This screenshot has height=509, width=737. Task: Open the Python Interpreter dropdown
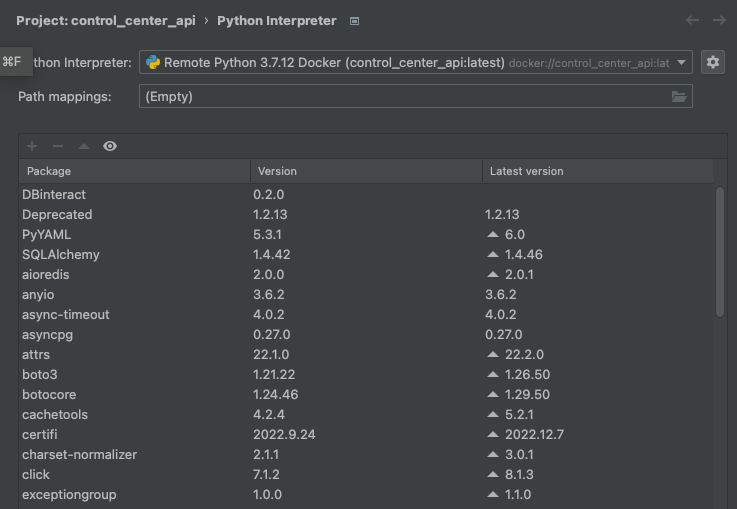point(416,62)
